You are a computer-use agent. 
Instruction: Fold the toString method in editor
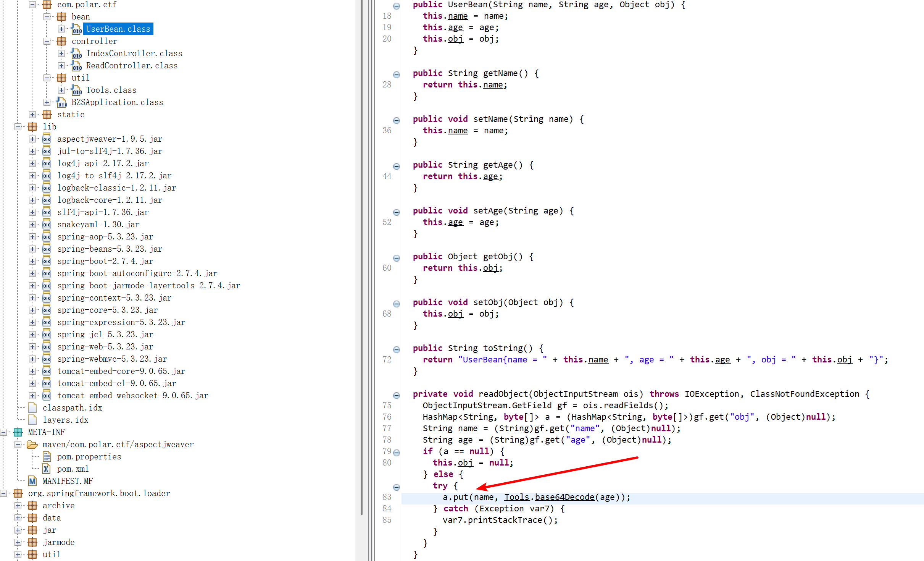coord(397,350)
